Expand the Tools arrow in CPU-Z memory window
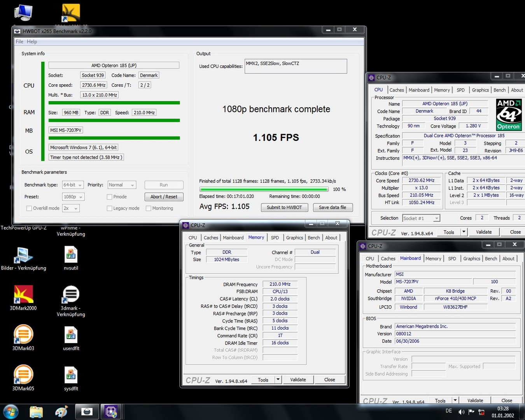 278,380
